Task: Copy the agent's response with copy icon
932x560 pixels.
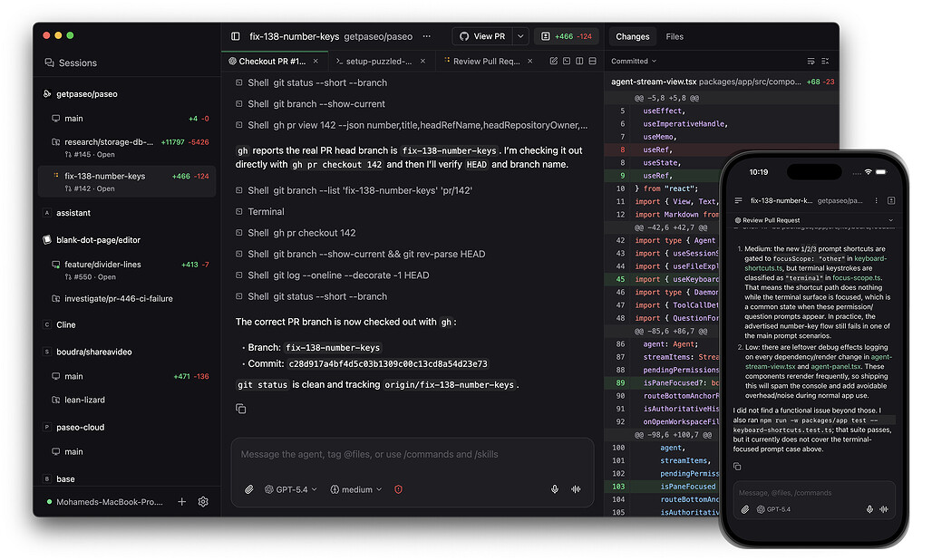Action: click(241, 409)
